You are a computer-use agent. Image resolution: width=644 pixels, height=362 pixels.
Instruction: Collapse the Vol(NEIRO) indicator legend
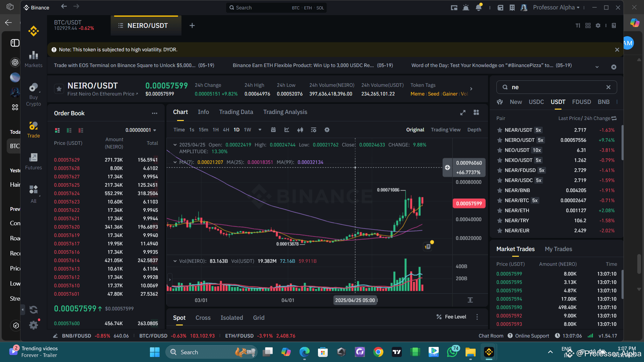175,261
